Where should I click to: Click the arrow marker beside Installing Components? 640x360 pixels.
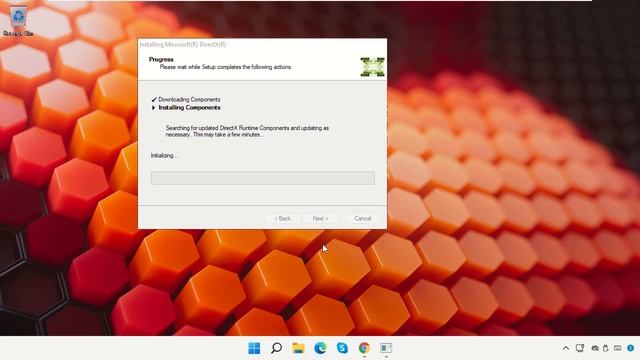click(x=153, y=108)
